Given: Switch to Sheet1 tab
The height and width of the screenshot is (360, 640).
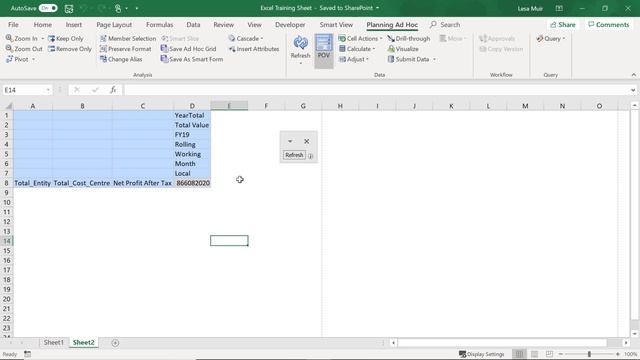Looking at the screenshot, I should [x=54, y=342].
